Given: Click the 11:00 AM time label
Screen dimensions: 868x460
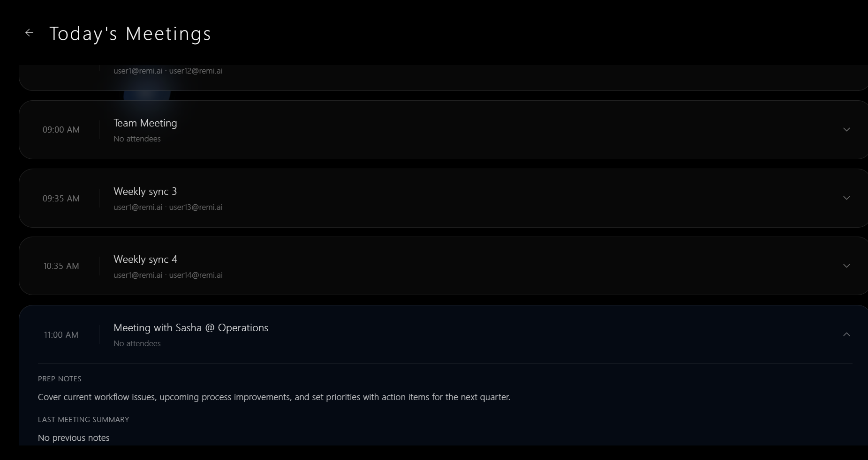Looking at the screenshot, I should [61, 335].
